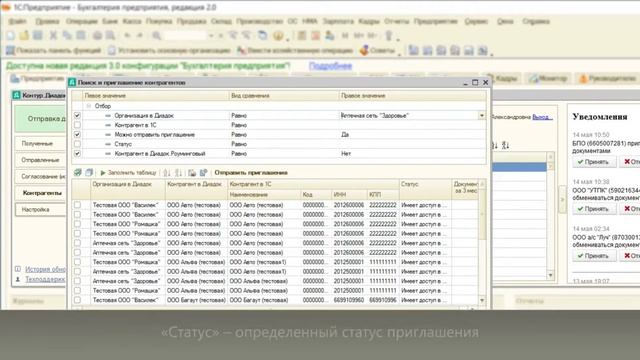The height and width of the screenshot is (360, 640).
Task: Click the Copy icon in main toolbar
Action: [67, 36]
